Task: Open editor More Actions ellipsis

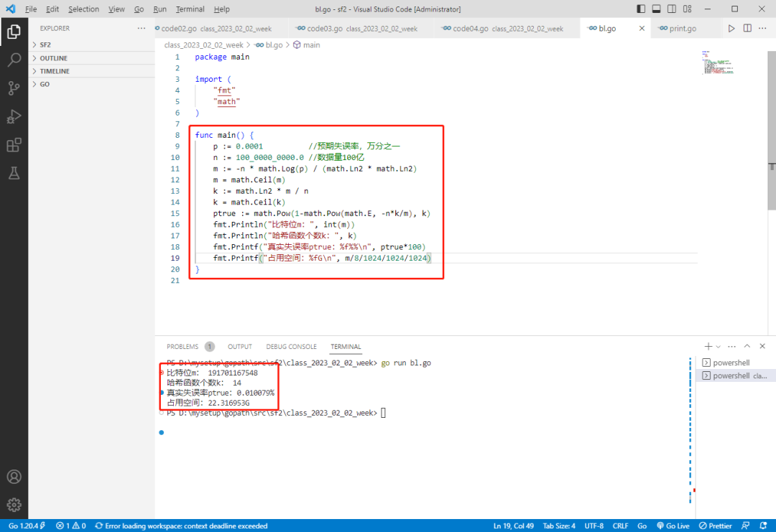Action: (x=762, y=28)
